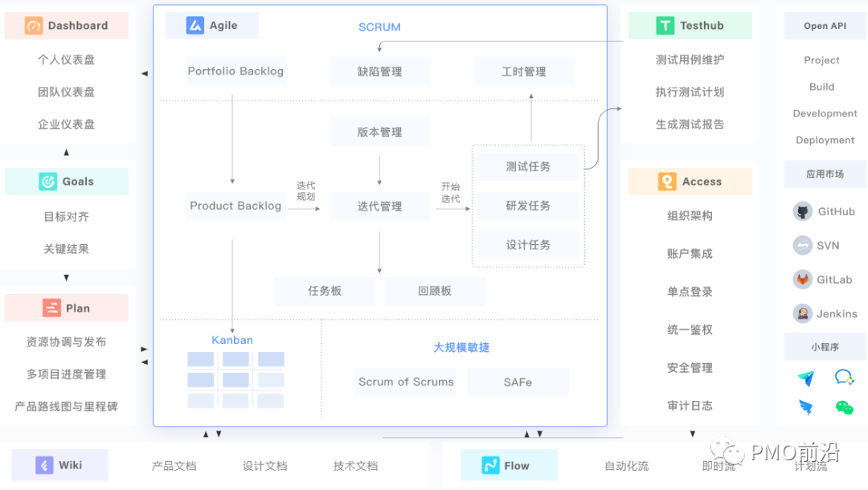Click the Portfolio Backlog box
The image size is (868, 490).
[235, 71]
